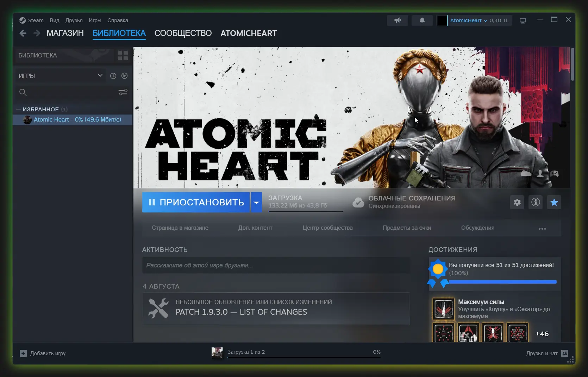Open Доп. контент link

(x=255, y=228)
